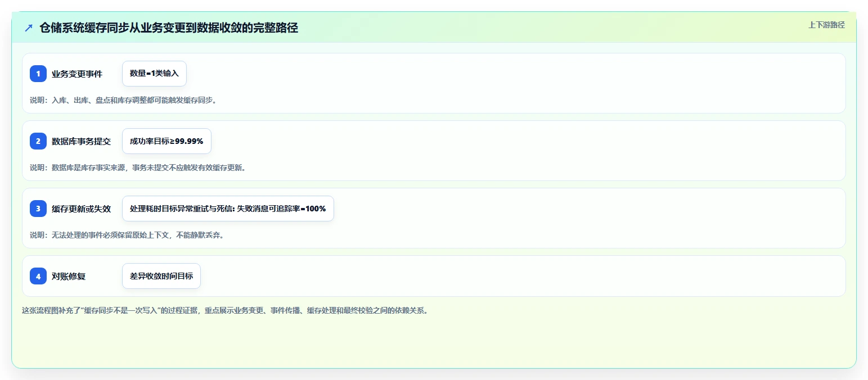Select the 数量=1类输入 chip
The width and height of the screenshot is (868, 380).
[x=154, y=74]
